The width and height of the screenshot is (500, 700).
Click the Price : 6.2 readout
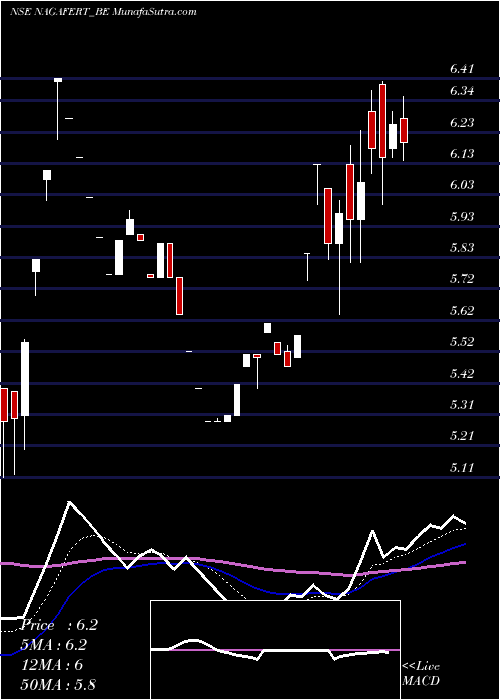pos(59,625)
